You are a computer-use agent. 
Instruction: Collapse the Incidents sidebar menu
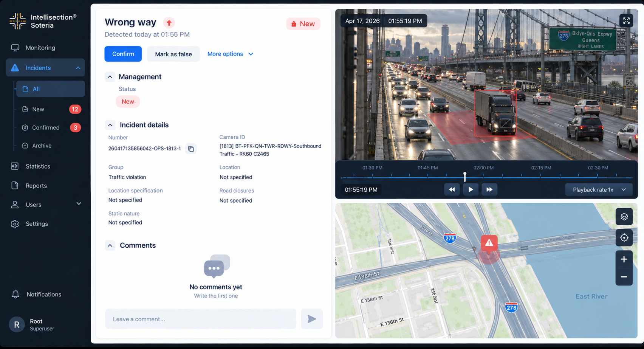click(x=78, y=68)
